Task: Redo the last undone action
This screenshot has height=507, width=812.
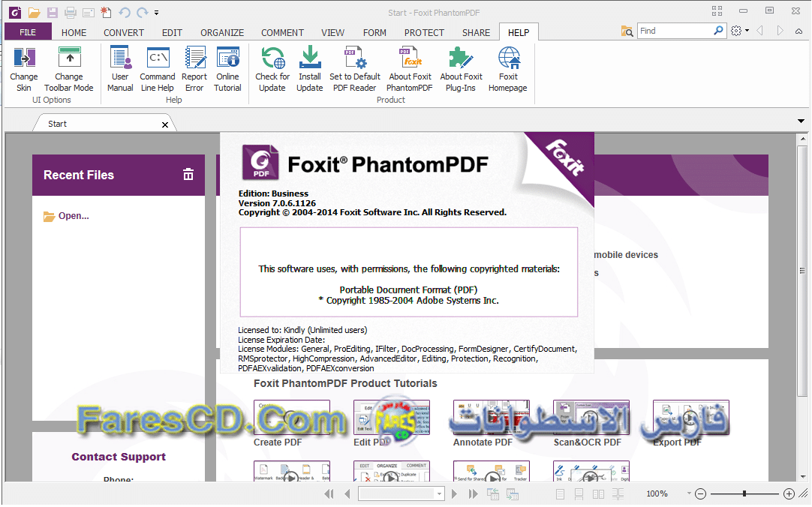Action: pos(143,12)
